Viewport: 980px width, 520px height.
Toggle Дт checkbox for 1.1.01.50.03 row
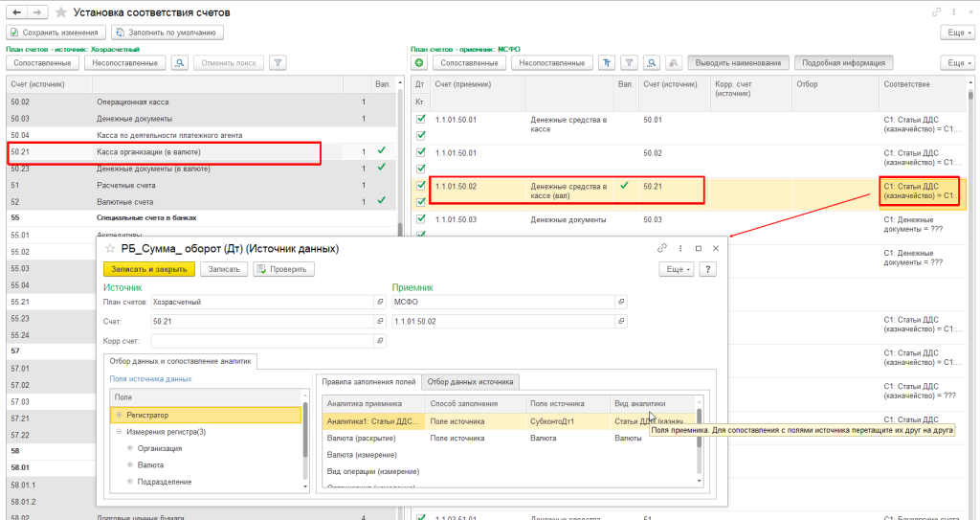(x=420, y=219)
